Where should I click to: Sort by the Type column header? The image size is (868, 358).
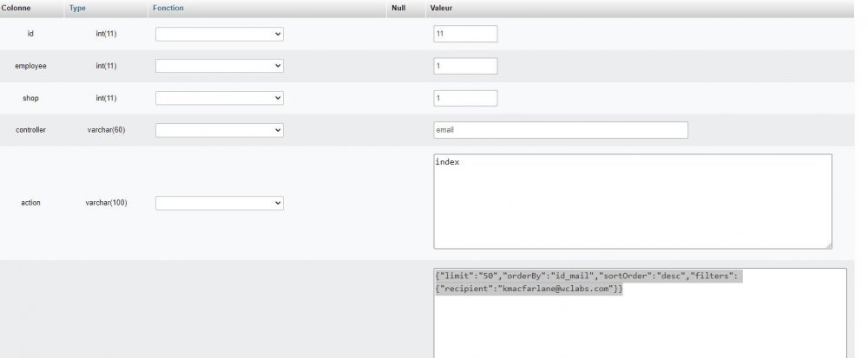77,9
